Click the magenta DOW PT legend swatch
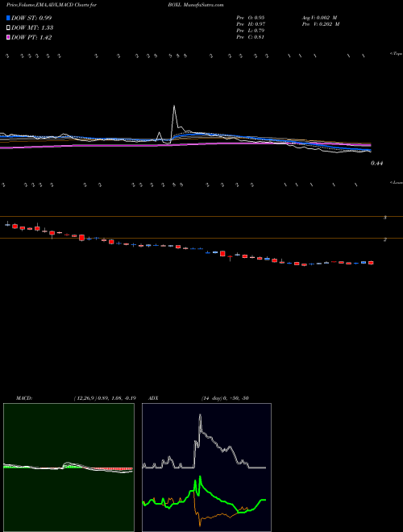The image size is (403, 532). tap(8, 38)
